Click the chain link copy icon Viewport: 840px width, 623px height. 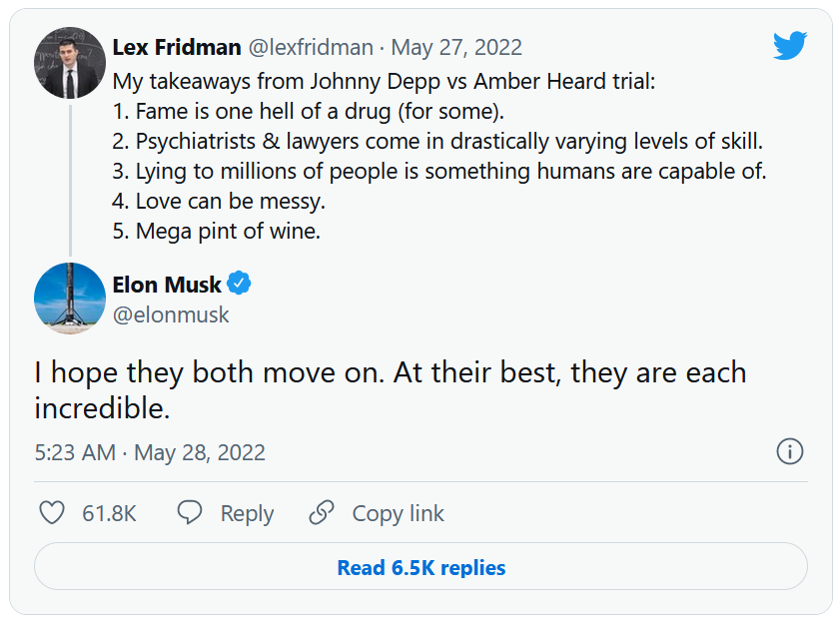pyautogui.click(x=322, y=513)
